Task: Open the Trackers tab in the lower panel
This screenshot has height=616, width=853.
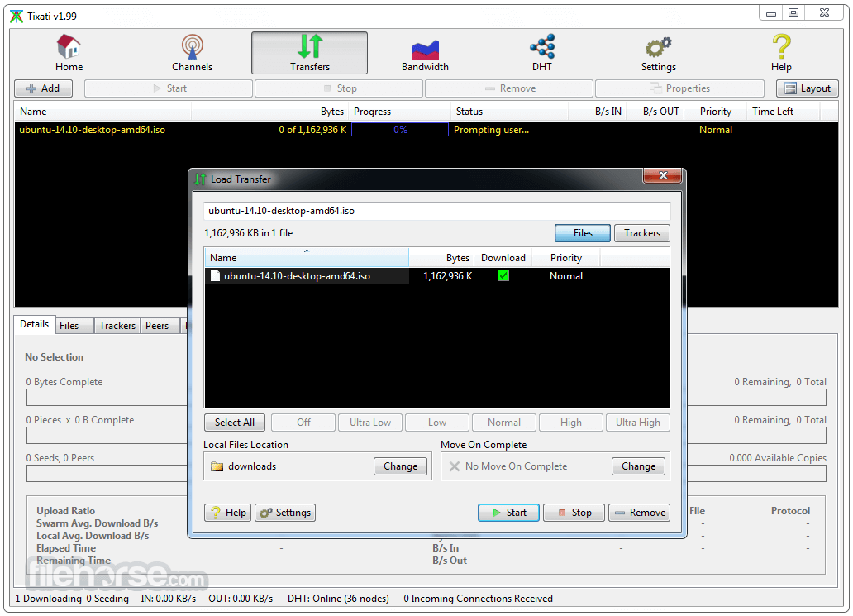Action: pyautogui.click(x=117, y=326)
